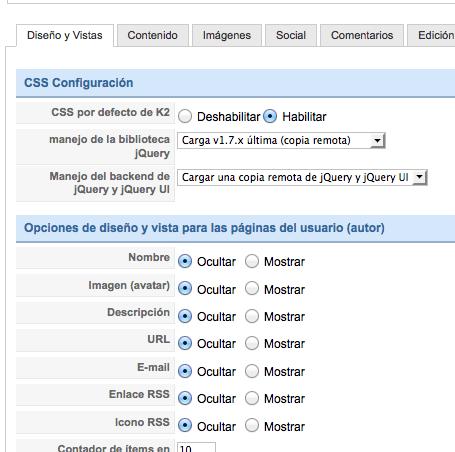Go to the Comentarios tab

362,35
